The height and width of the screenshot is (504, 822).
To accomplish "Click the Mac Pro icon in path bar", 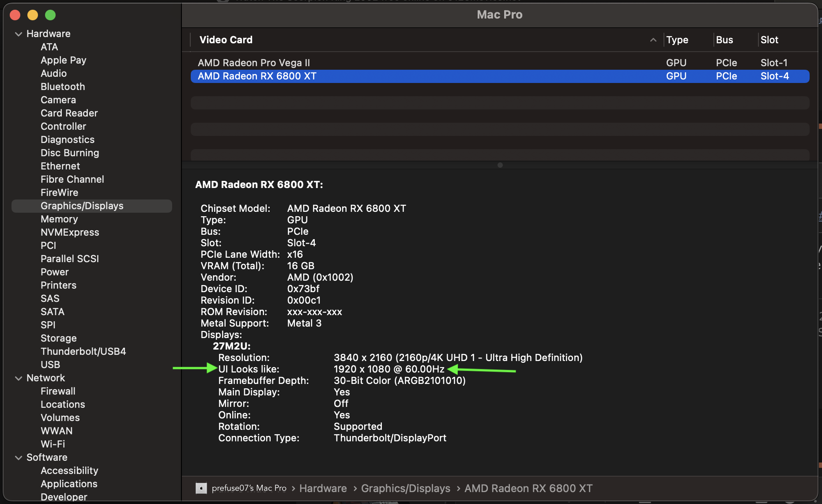I will coord(201,488).
